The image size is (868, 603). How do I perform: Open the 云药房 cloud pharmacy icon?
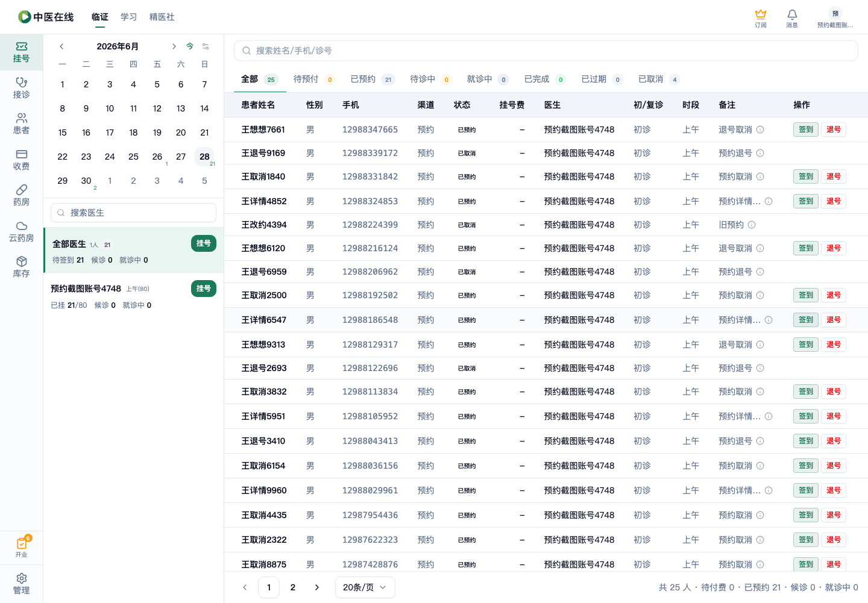(21, 232)
